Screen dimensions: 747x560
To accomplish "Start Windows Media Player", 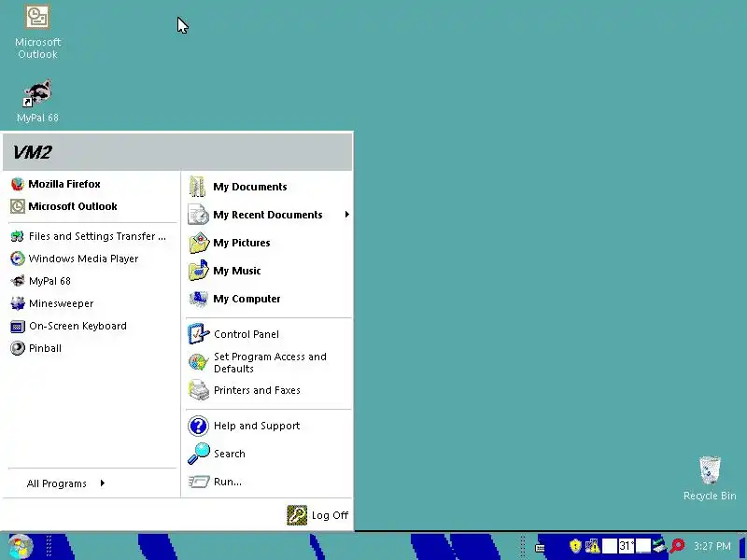I will click(x=92, y=259).
